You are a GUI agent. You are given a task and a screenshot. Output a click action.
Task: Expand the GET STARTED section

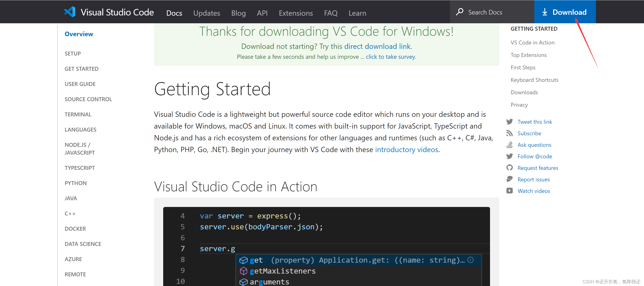[x=81, y=69]
